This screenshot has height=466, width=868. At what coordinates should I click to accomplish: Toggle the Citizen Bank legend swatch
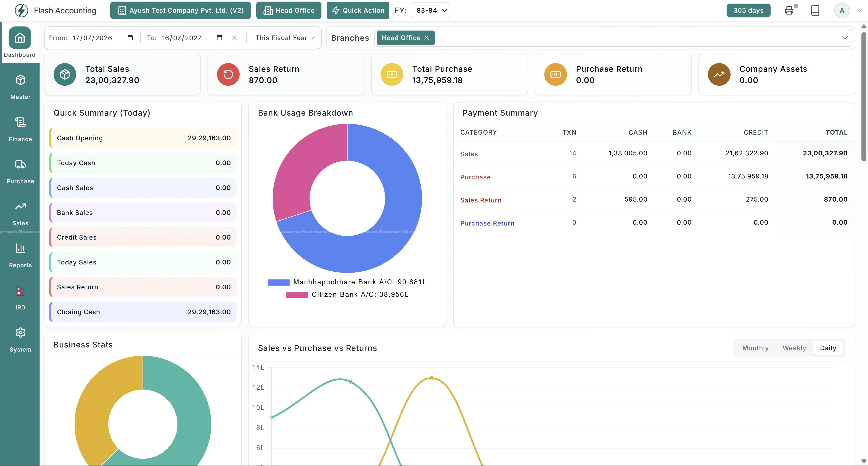click(297, 295)
